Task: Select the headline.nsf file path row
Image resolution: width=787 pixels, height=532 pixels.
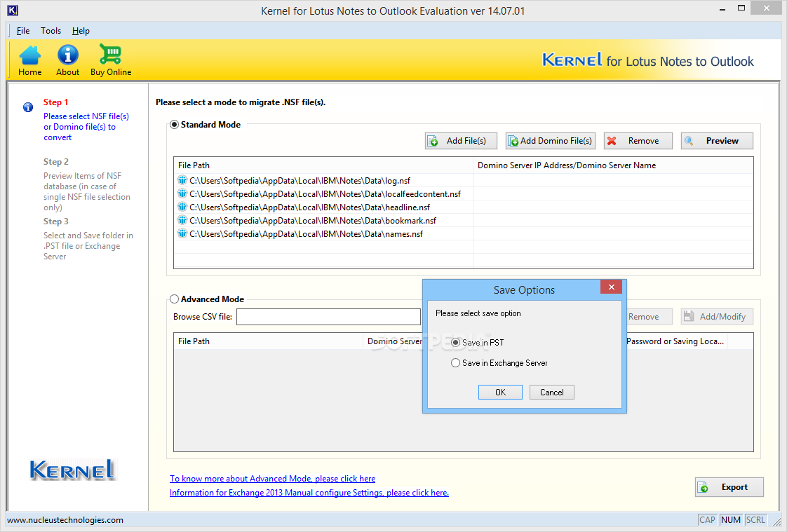Action: point(463,207)
